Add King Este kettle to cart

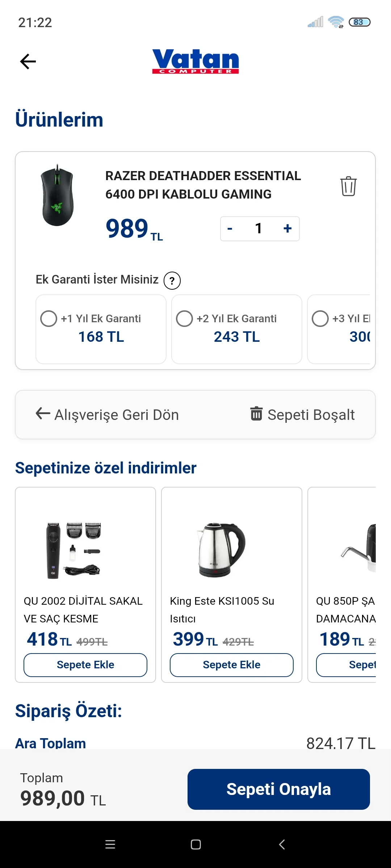(x=232, y=665)
